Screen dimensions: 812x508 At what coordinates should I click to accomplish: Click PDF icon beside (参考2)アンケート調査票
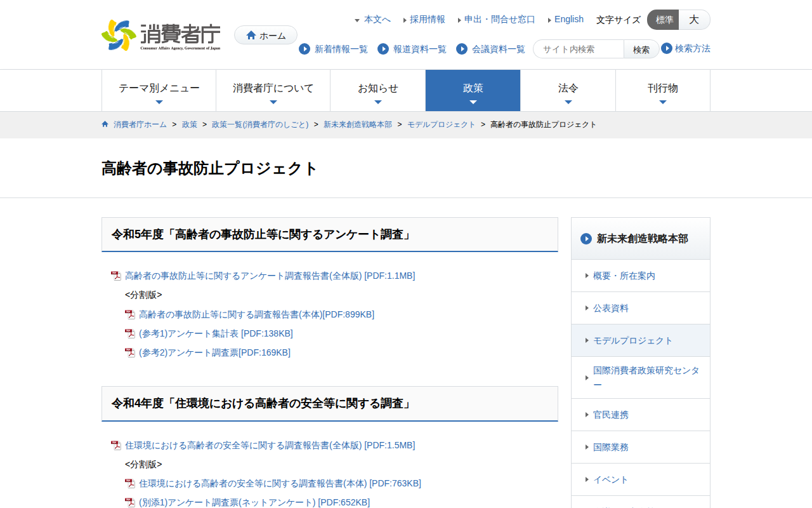coord(129,352)
